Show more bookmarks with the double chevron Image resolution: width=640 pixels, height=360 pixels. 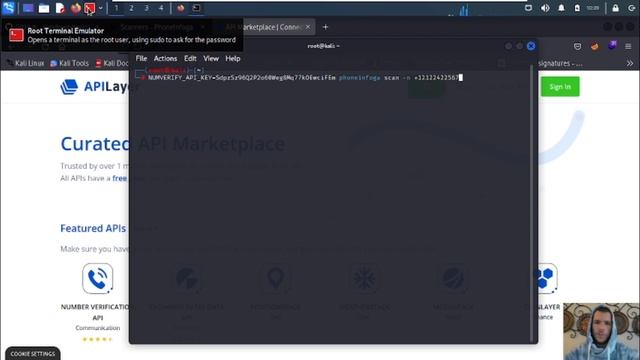coord(630,63)
